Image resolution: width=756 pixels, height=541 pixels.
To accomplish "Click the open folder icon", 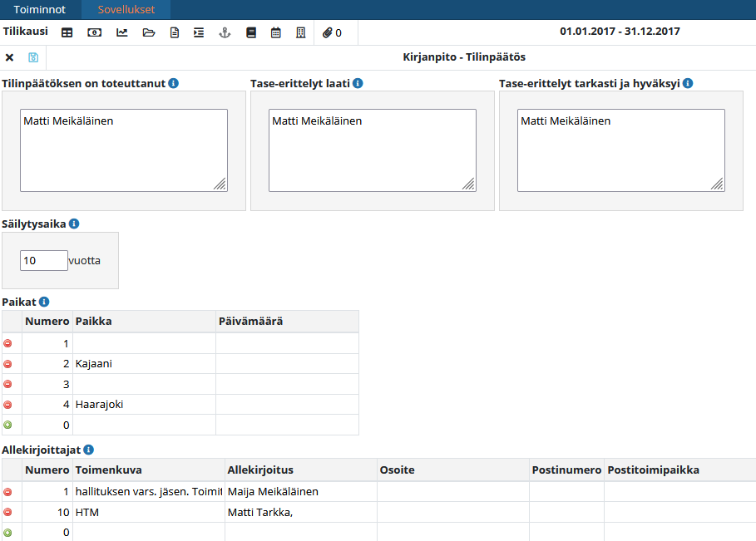I will click(x=149, y=32).
